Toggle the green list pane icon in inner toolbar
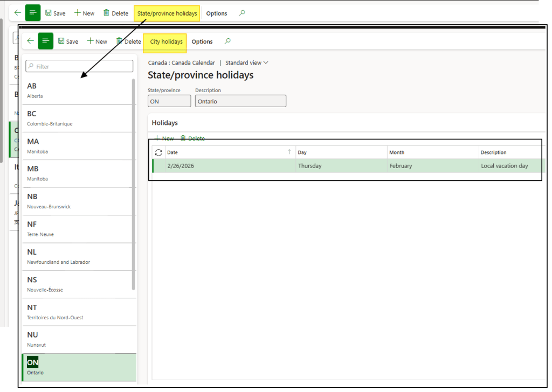The width and height of the screenshot is (552, 392). click(x=46, y=41)
